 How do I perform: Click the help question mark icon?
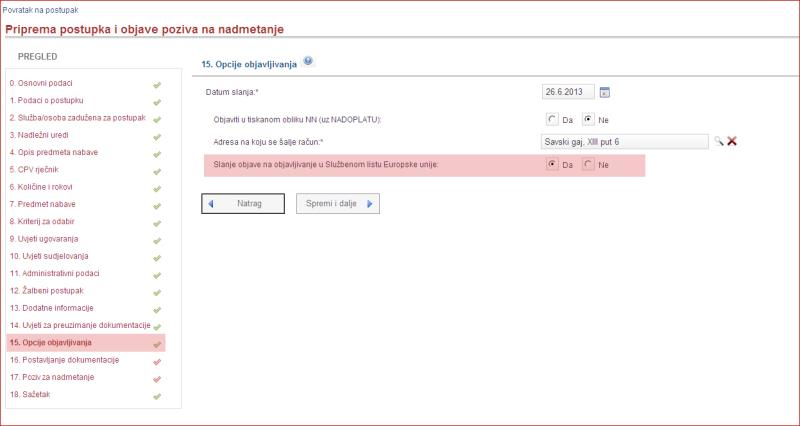coord(308,61)
